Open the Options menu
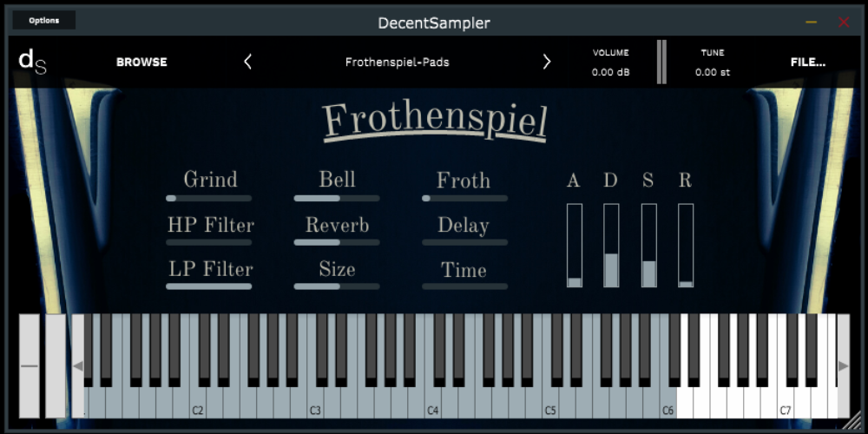The image size is (868, 434). [x=44, y=21]
